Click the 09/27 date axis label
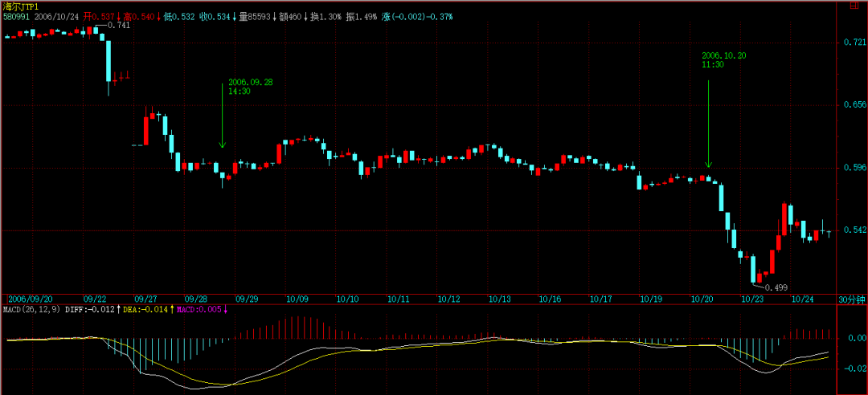This screenshot has width=868, height=395. click(x=145, y=299)
